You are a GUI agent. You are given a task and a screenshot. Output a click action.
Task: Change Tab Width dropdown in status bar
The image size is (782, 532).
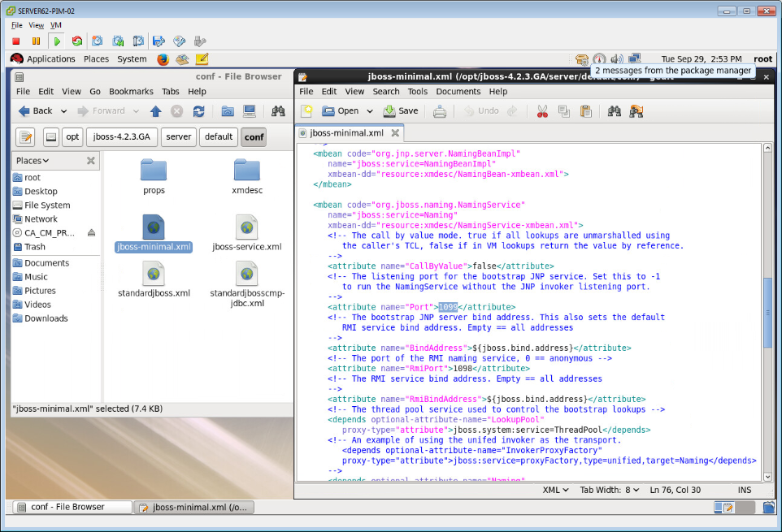point(609,490)
